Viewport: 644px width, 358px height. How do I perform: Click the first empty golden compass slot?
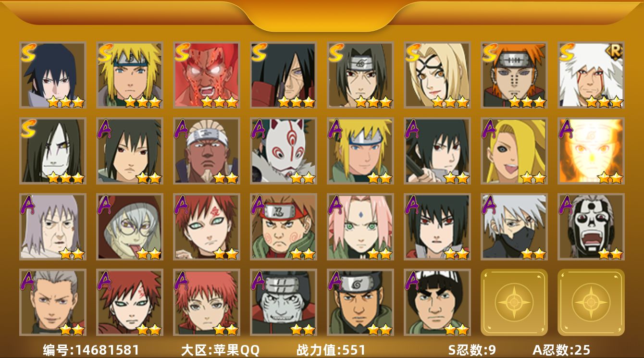tap(514, 302)
